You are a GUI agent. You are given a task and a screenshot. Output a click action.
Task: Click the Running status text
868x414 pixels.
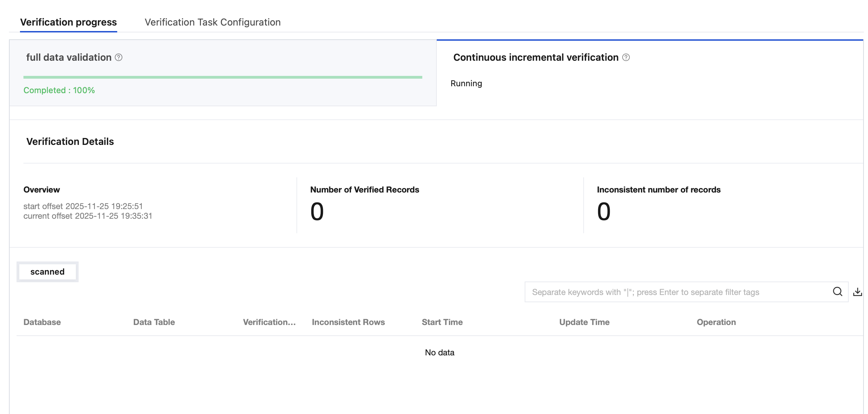tap(466, 83)
